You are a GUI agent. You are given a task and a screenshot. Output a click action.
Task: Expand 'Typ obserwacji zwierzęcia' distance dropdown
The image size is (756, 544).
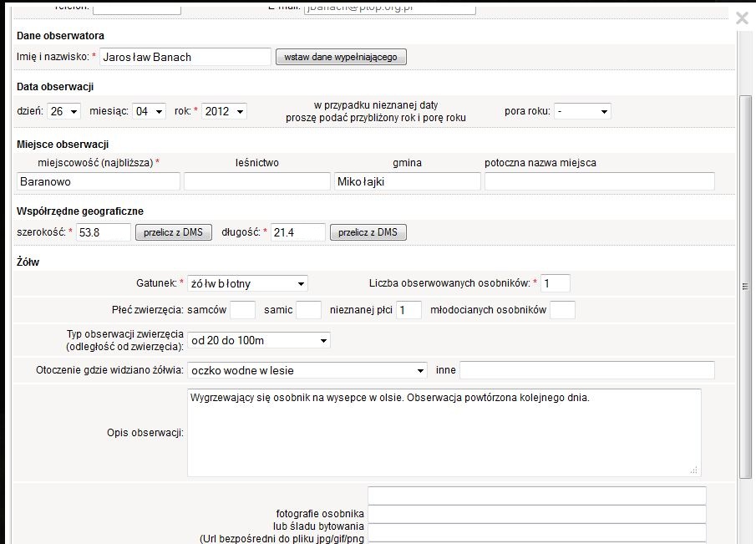(259, 340)
